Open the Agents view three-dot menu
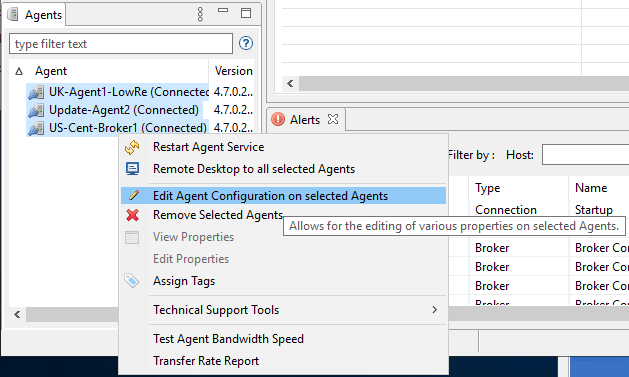The width and height of the screenshot is (629, 377). tap(200, 14)
